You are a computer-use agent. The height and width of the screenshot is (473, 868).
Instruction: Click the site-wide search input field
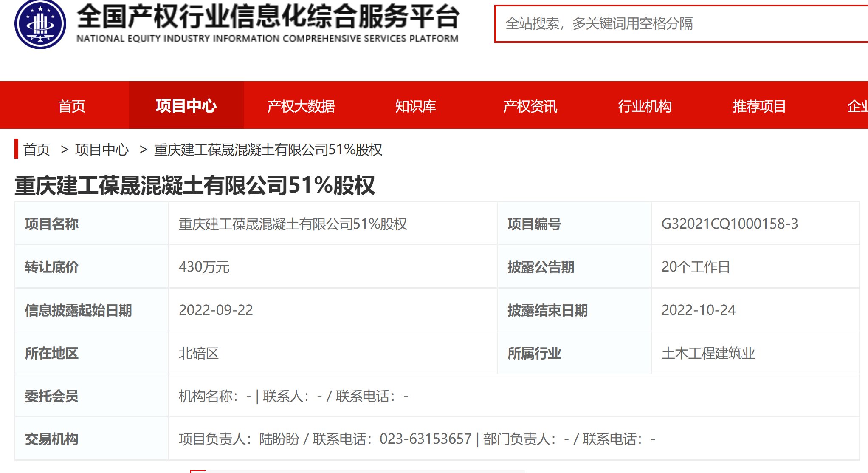coord(681,24)
